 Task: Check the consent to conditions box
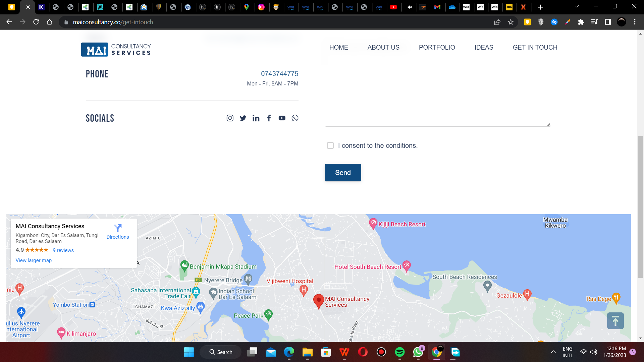[330, 145]
